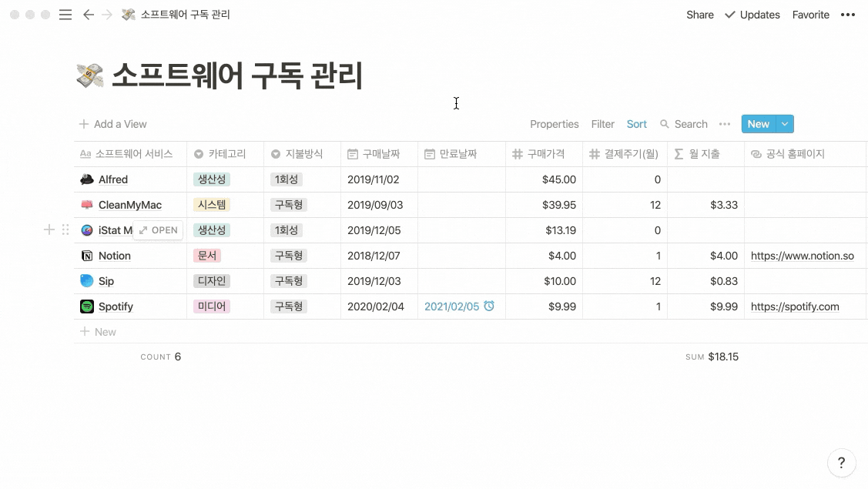This screenshot has width=868, height=489.
Task: Open 결제주기(월) column header menu
Action: (x=625, y=154)
